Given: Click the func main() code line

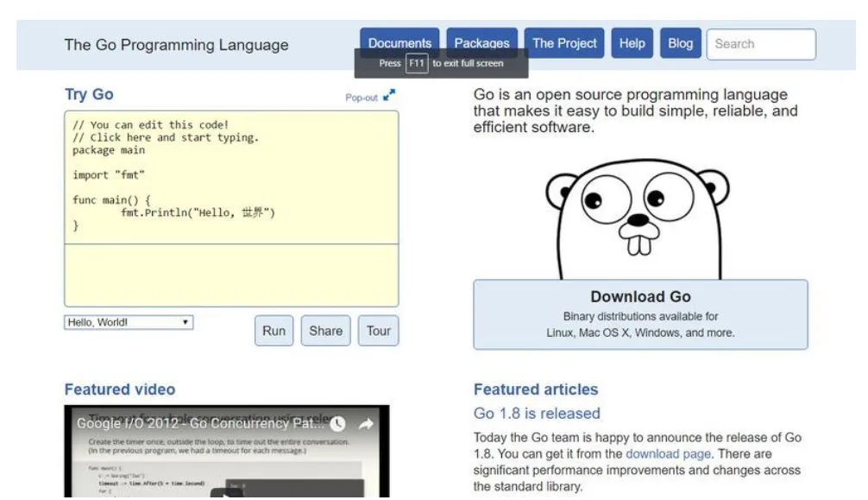Looking at the screenshot, I should click(111, 200).
